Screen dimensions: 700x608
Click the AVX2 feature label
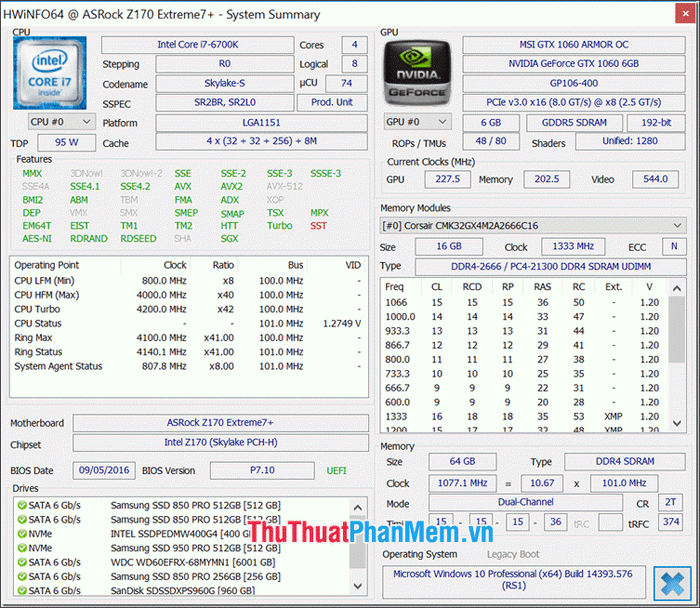[x=231, y=187]
